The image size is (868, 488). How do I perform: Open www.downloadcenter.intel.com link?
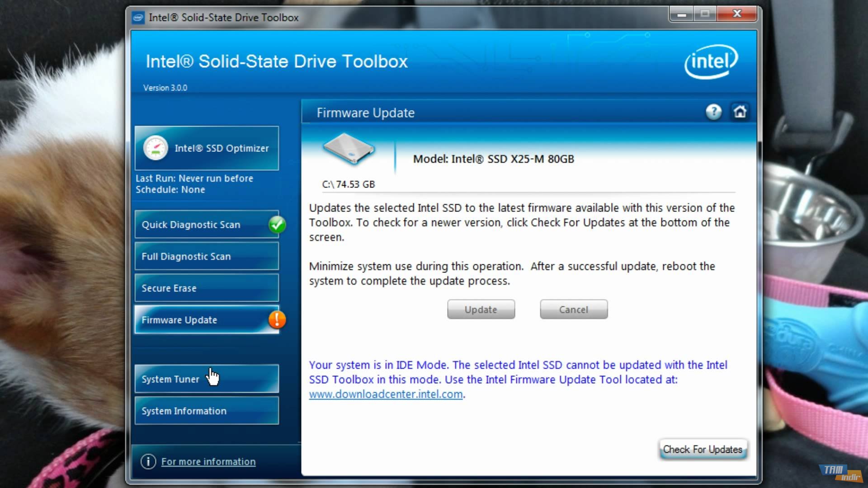click(386, 394)
